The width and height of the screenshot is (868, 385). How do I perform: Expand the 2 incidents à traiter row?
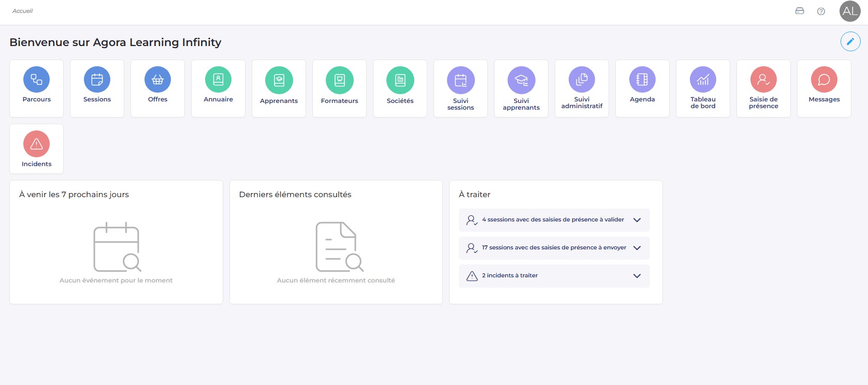pyautogui.click(x=637, y=276)
